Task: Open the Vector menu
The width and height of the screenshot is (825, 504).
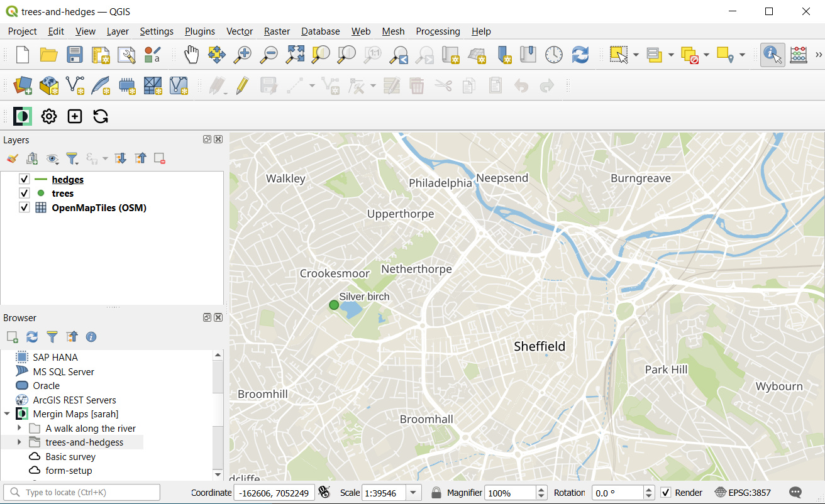Action: [240, 31]
